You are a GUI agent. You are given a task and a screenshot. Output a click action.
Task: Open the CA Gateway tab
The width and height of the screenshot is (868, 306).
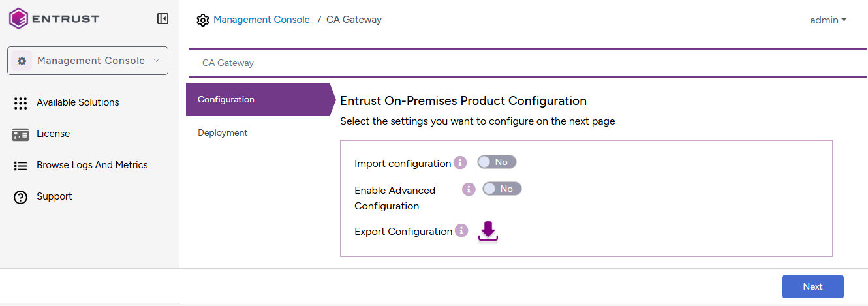click(x=228, y=63)
